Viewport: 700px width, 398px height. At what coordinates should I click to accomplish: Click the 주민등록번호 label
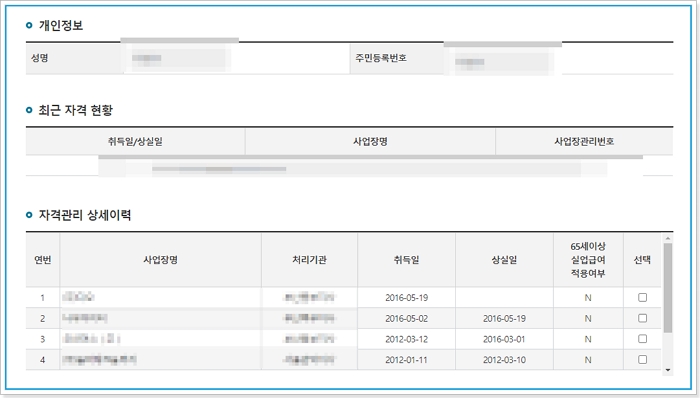point(381,58)
